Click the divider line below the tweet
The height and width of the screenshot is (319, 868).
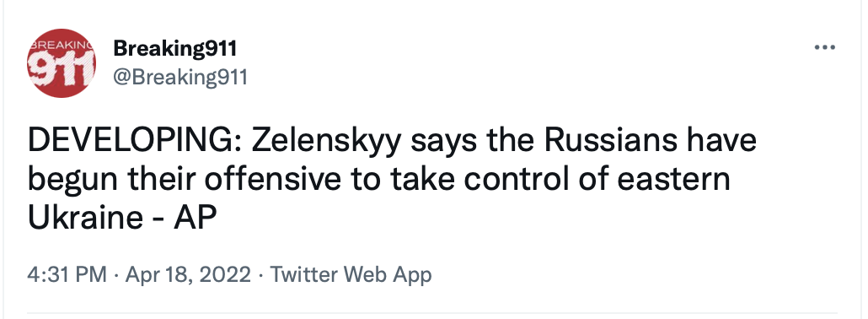(x=431, y=312)
